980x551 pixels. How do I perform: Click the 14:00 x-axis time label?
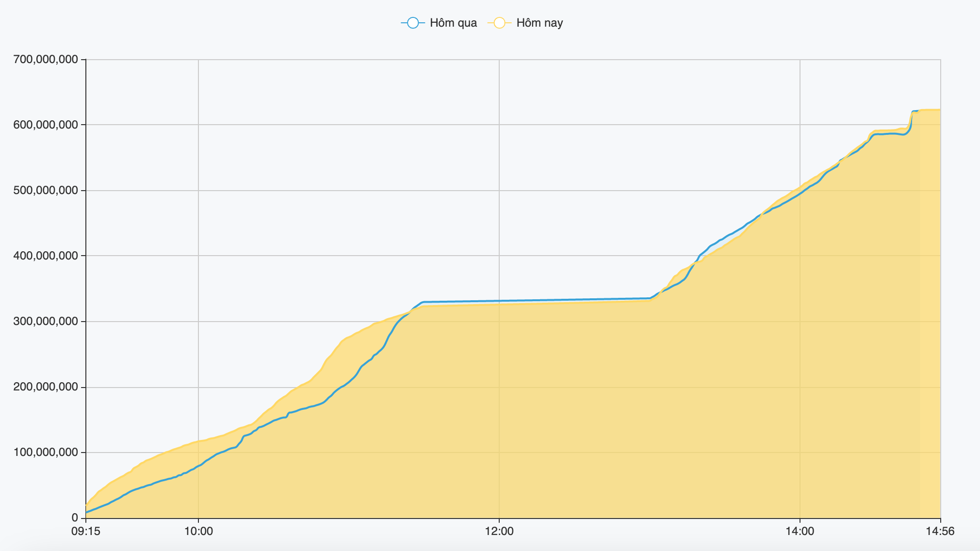800,531
